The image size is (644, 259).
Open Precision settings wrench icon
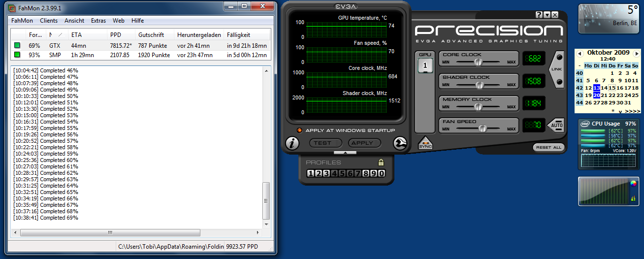400,143
